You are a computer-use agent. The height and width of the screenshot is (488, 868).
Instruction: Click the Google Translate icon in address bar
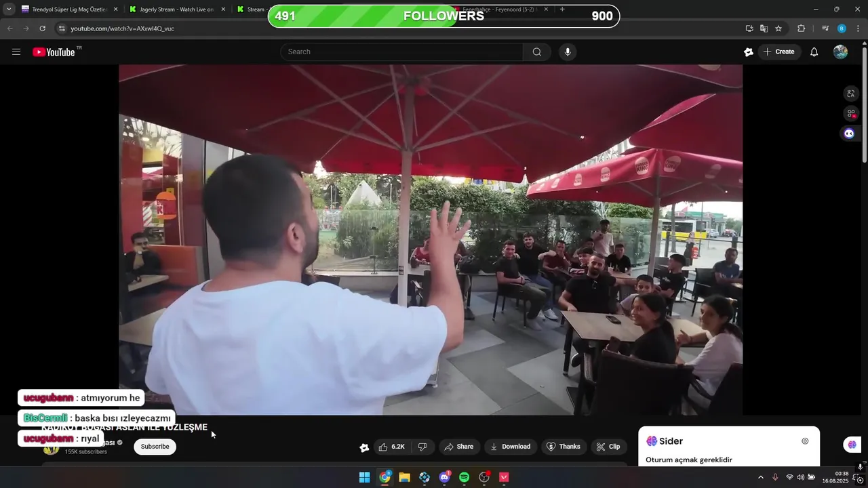click(x=764, y=28)
